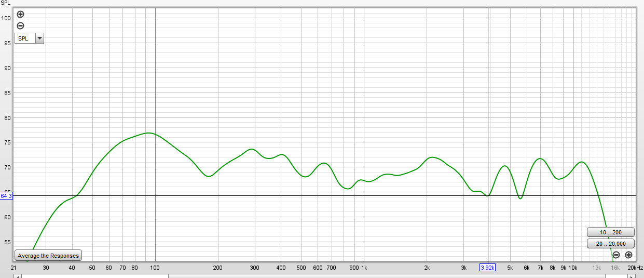Viewport: 644px width, 278px height.
Task: Zoom out the horizontal frequency axis
Action: [x=615, y=255]
